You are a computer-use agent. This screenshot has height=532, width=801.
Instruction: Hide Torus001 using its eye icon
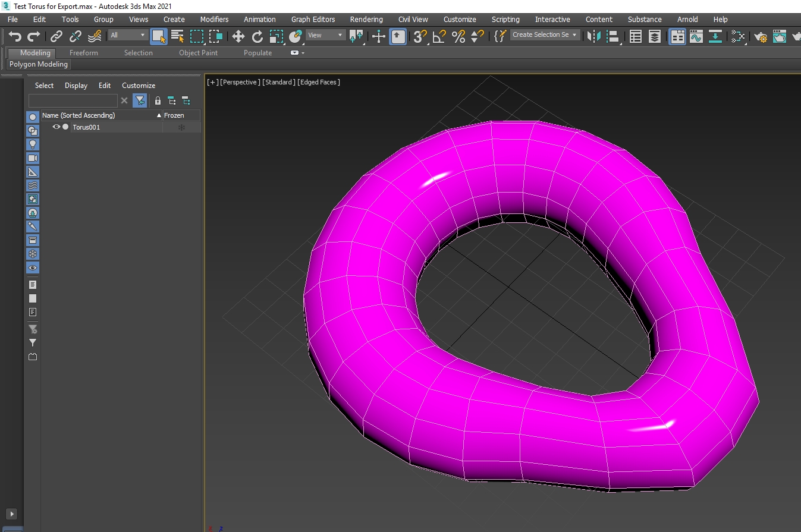click(56, 127)
